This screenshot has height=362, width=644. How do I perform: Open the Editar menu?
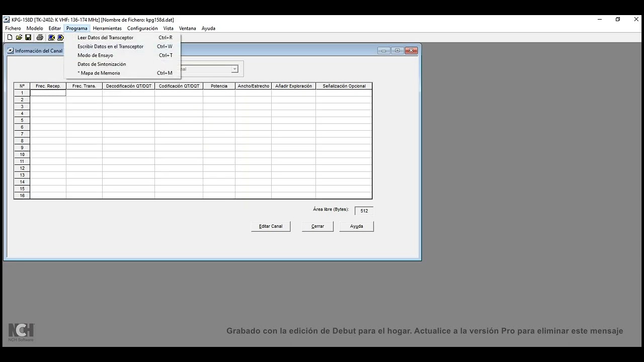click(x=55, y=28)
